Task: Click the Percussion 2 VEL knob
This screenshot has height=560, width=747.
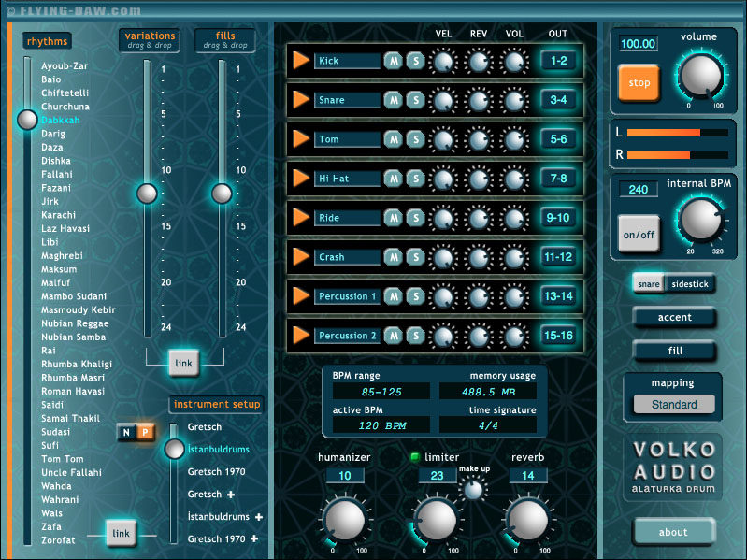Action: 443,337
